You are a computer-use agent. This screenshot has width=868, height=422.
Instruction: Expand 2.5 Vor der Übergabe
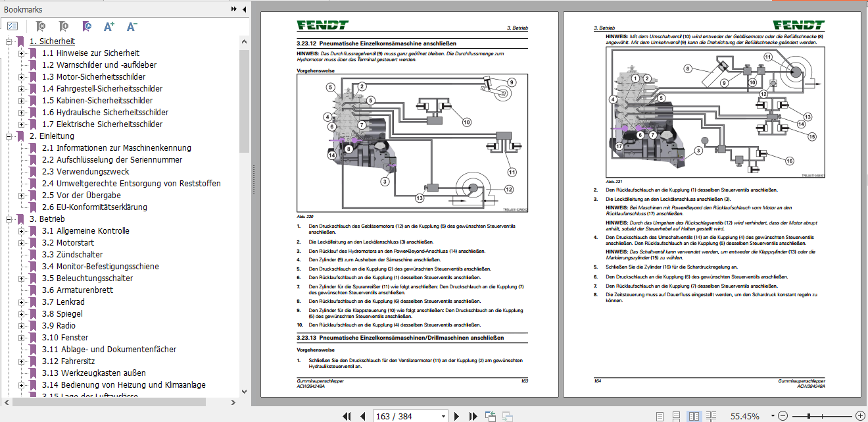coord(22,196)
